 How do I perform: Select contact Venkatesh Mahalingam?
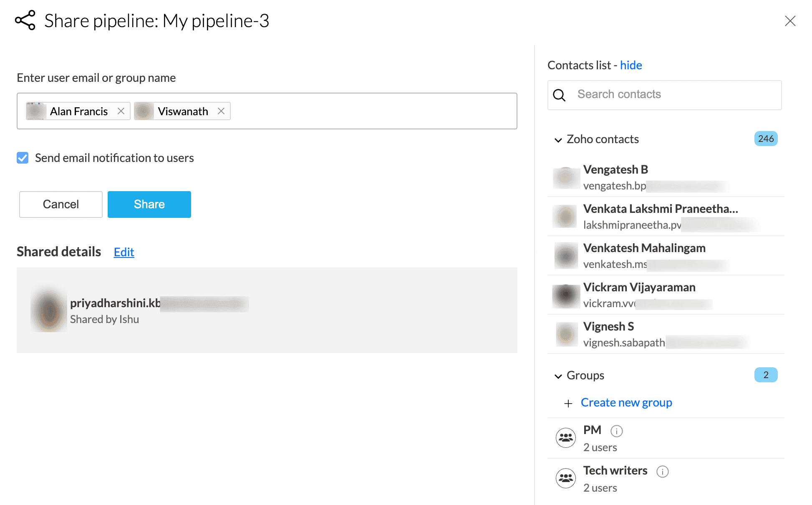[x=644, y=255]
